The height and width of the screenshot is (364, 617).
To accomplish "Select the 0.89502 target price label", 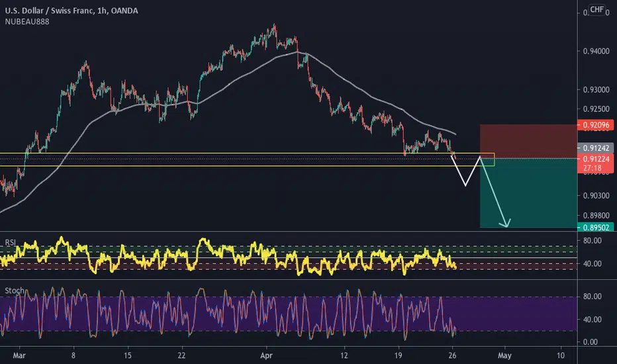I will (x=596, y=228).
